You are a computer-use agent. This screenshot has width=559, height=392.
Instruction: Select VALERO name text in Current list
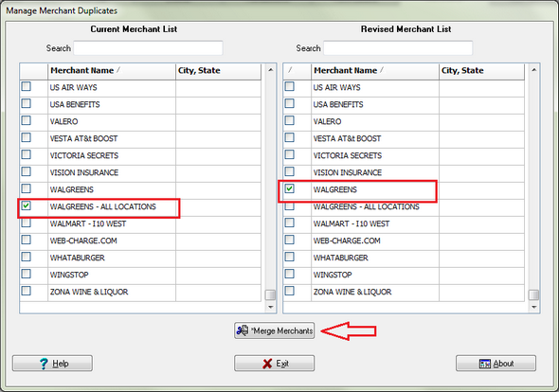click(63, 121)
